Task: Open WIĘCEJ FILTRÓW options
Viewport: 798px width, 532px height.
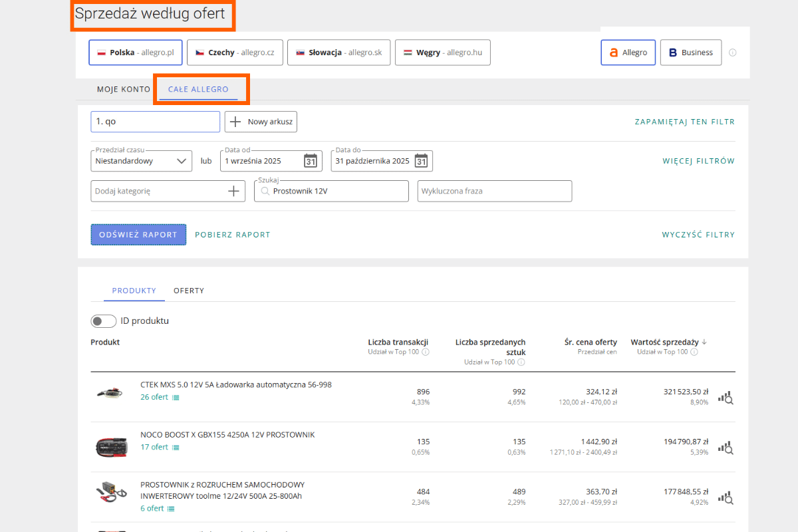Action: point(699,161)
